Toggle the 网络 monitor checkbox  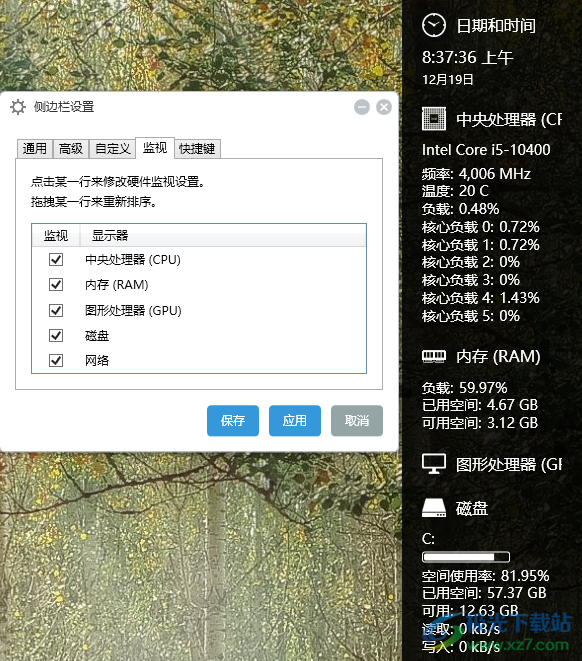point(56,360)
